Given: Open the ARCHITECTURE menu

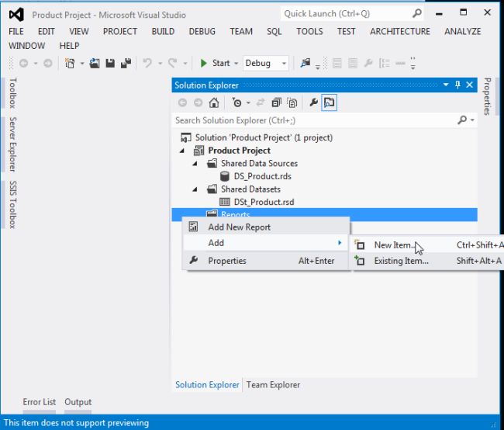Looking at the screenshot, I should click(400, 31).
